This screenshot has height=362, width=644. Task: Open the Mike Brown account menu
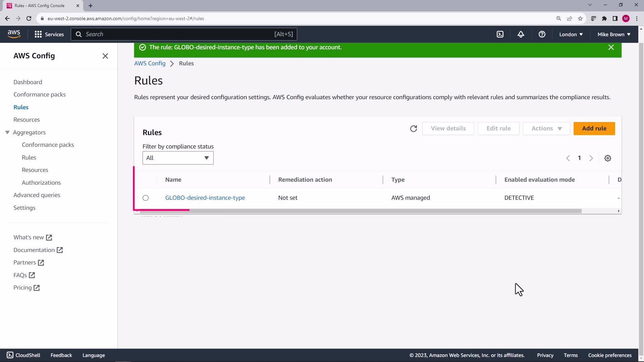pyautogui.click(x=614, y=34)
